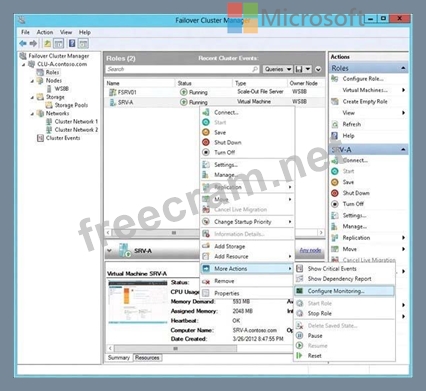Click the Any node link
This screenshot has width=426, height=391.
click(x=310, y=250)
